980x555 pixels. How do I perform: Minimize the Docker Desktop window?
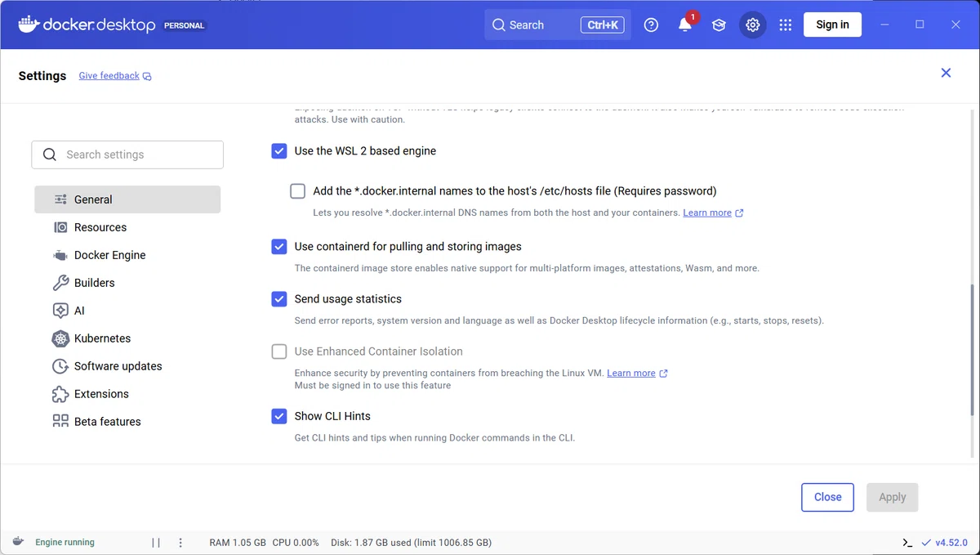(885, 25)
